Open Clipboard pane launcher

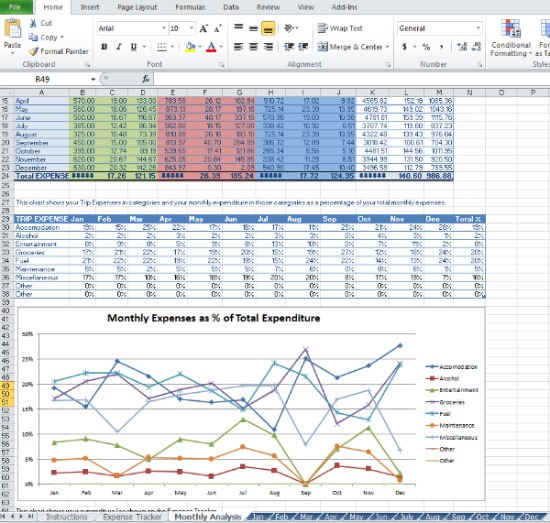click(x=87, y=65)
